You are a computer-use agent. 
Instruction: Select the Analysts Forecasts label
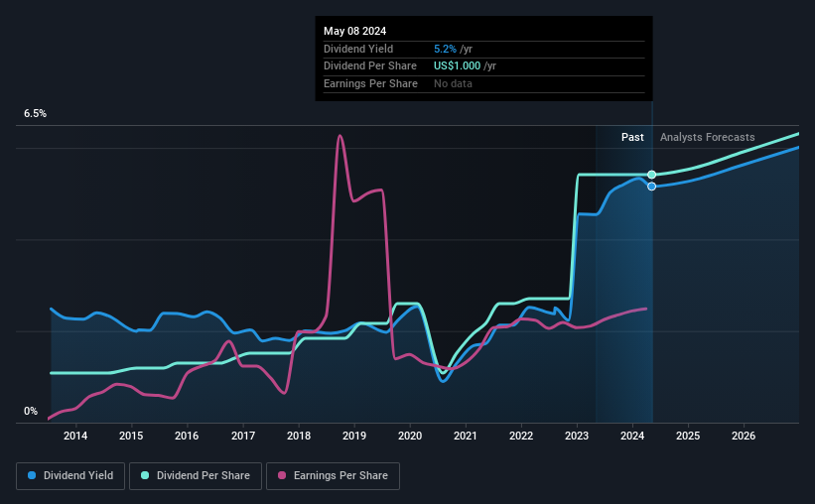click(x=708, y=137)
